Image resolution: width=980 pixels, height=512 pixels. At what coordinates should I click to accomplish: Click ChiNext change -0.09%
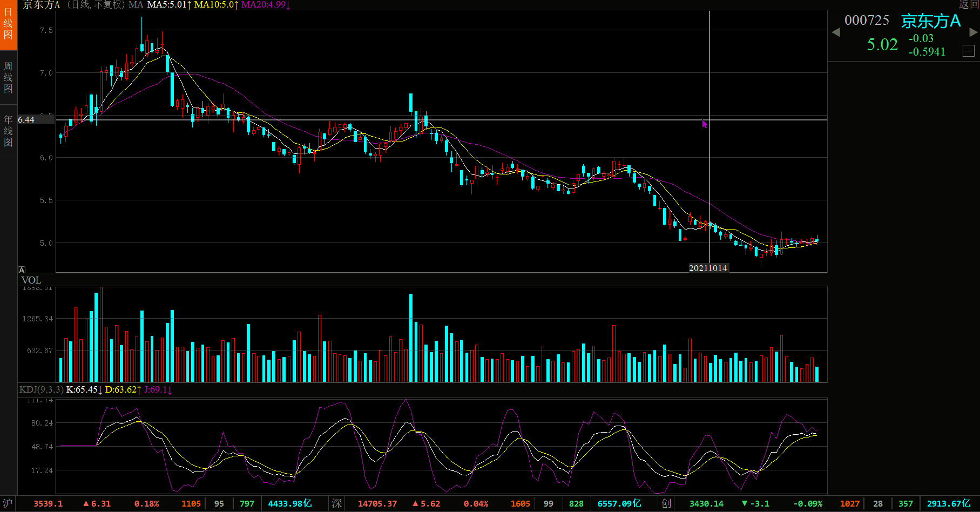click(808, 503)
